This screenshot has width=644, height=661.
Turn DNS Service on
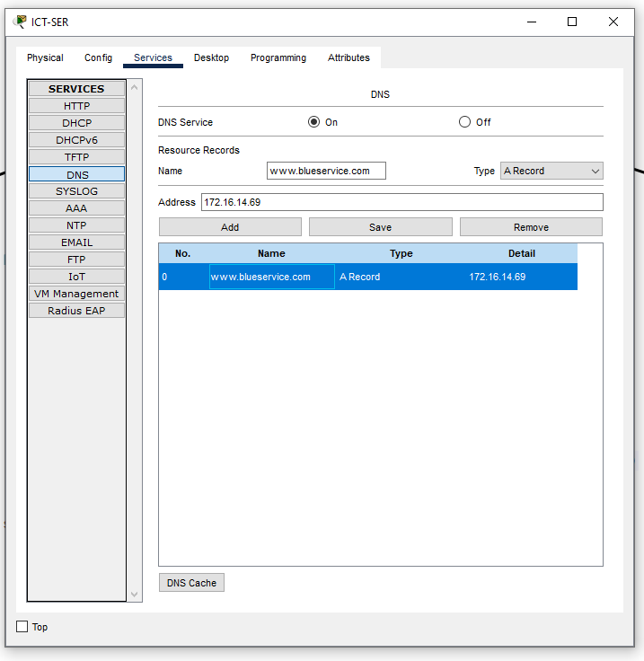(313, 122)
